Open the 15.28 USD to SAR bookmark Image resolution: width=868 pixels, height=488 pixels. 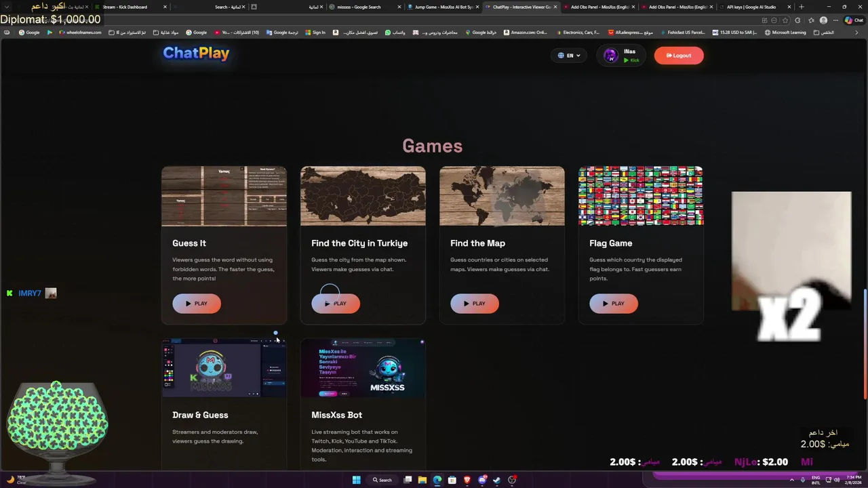tap(734, 33)
